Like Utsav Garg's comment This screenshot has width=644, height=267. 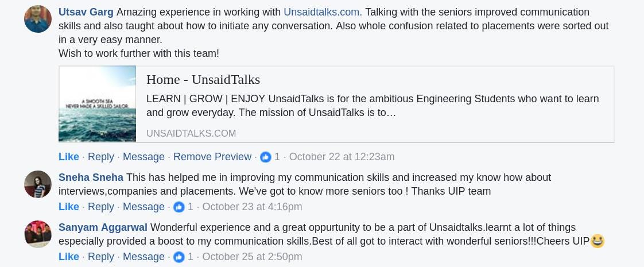pyautogui.click(x=69, y=157)
